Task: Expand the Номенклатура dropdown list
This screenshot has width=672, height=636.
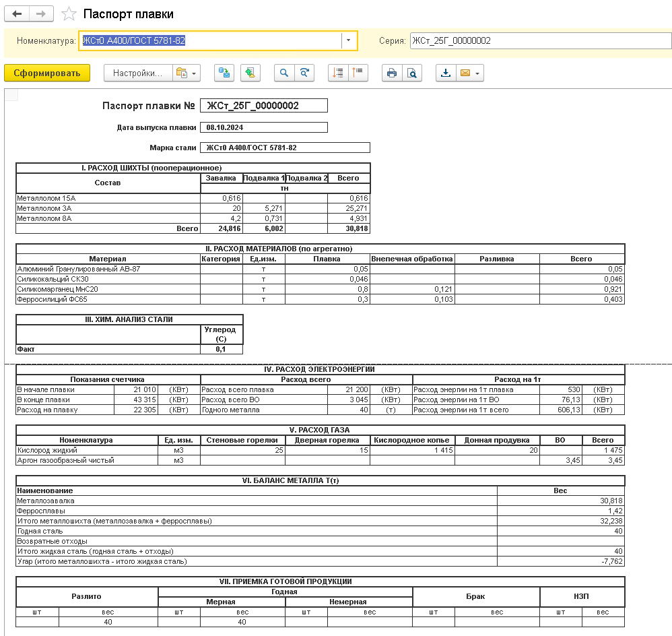Action: coord(348,40)
